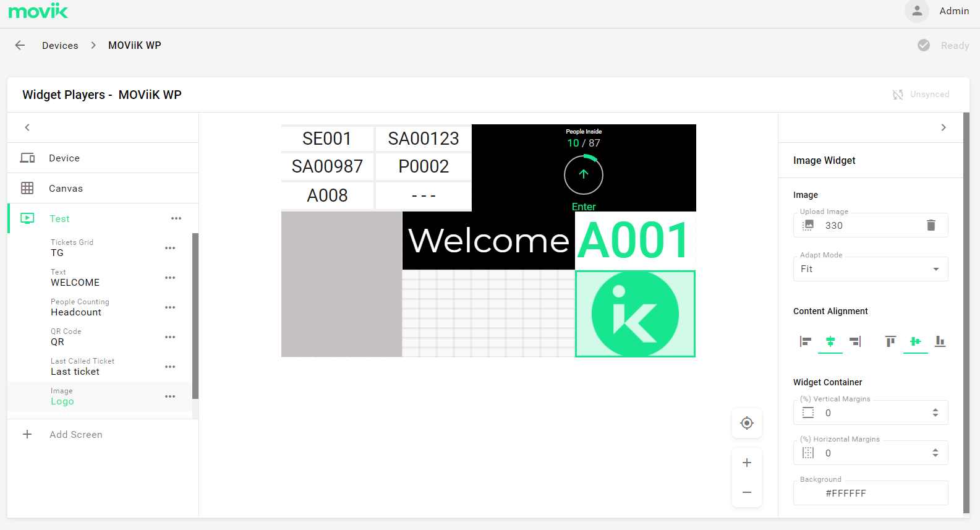Viewport: 980px width, 530px height.
Task: Zoom in on the canvas
Action: pyautogui.click(x=747, y=463)
